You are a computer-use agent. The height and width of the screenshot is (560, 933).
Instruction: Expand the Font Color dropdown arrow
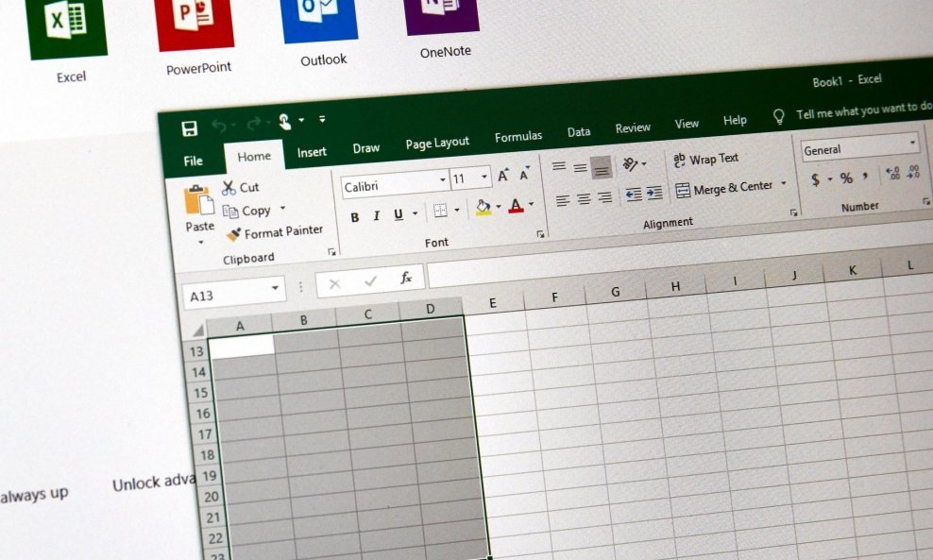(532, 204)
